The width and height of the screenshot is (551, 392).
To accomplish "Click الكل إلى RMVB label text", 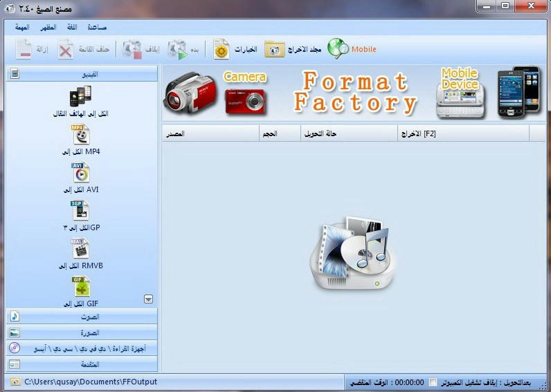I will point(81,265).
